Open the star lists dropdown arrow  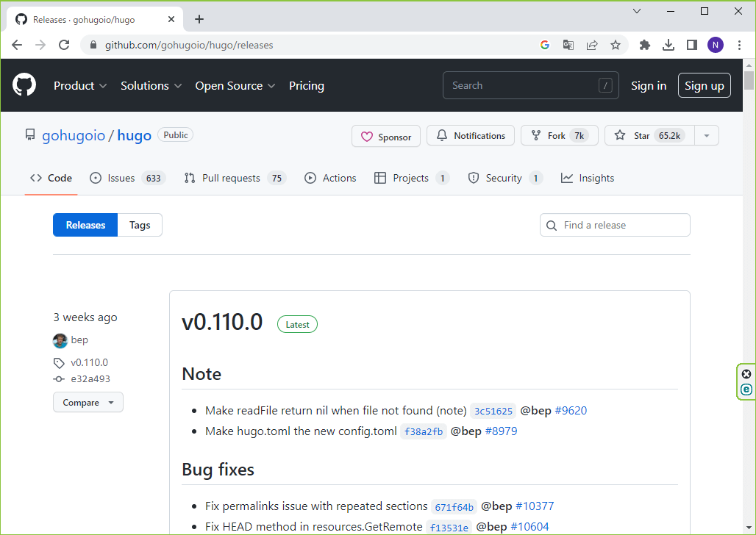click(707, 136)
